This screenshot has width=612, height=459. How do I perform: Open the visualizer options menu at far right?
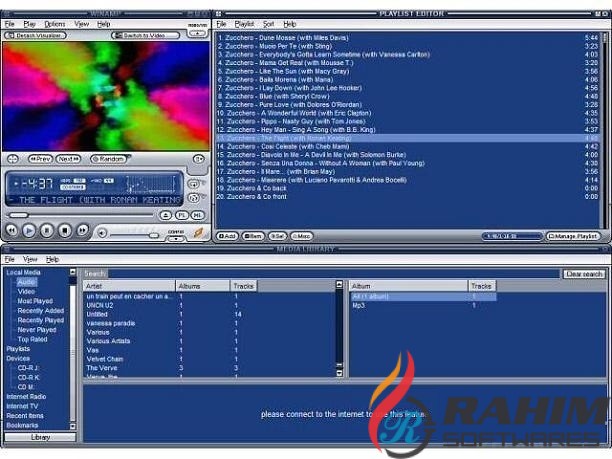point(199,159)
